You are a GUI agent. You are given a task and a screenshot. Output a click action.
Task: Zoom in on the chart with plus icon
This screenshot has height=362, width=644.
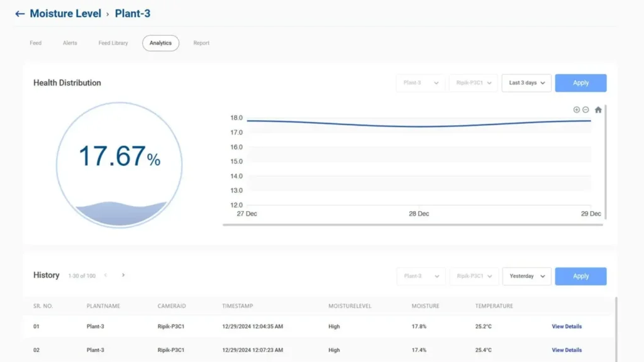tap(577, 109)
